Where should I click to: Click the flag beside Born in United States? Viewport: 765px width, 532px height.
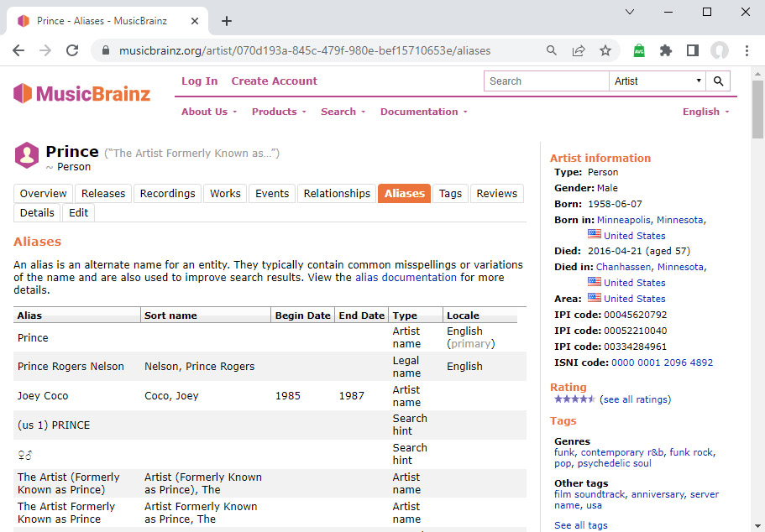coord(595,234)
